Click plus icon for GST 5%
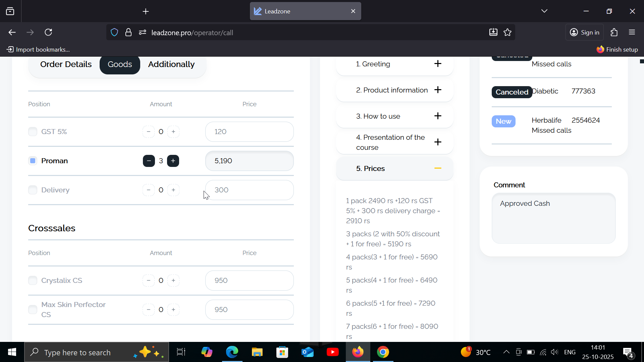 tap(173, 132)
